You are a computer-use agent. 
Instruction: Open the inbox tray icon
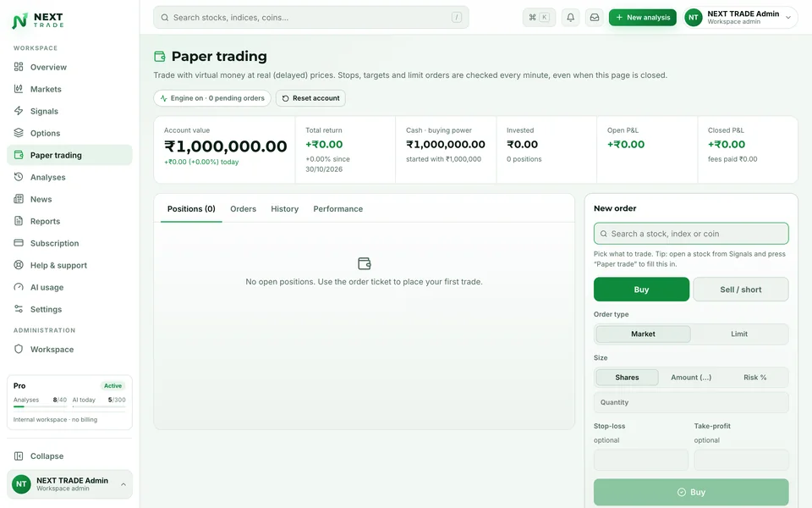(x=595, y=18)
